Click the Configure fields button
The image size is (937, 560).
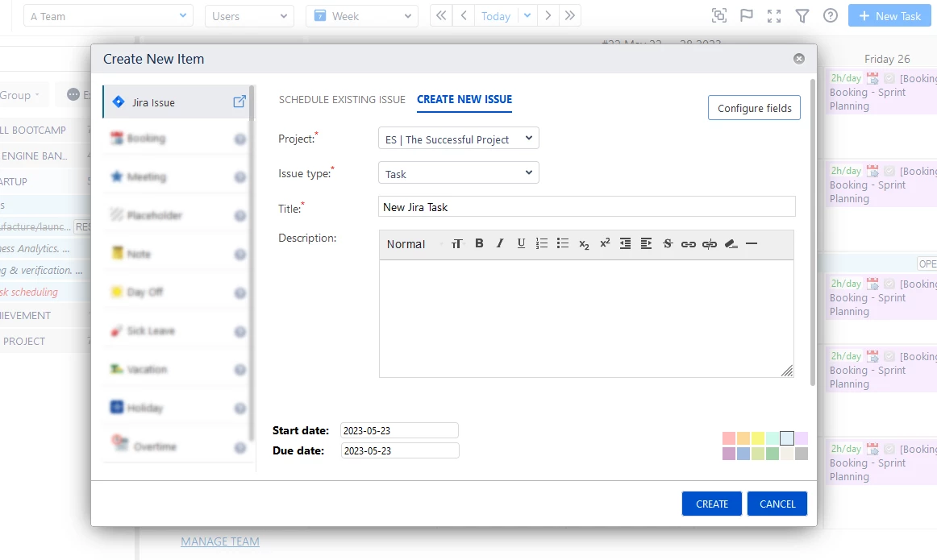tap(754, 108)
